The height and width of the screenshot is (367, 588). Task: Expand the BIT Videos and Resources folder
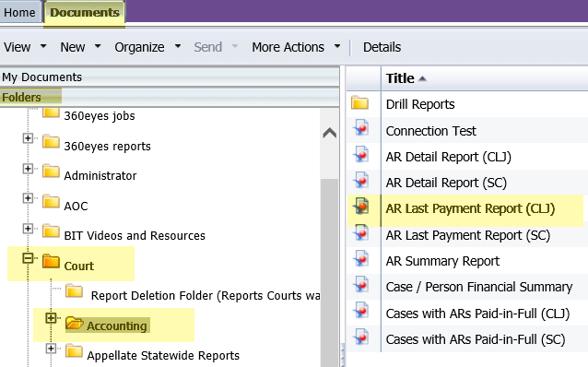coord(28,228)
